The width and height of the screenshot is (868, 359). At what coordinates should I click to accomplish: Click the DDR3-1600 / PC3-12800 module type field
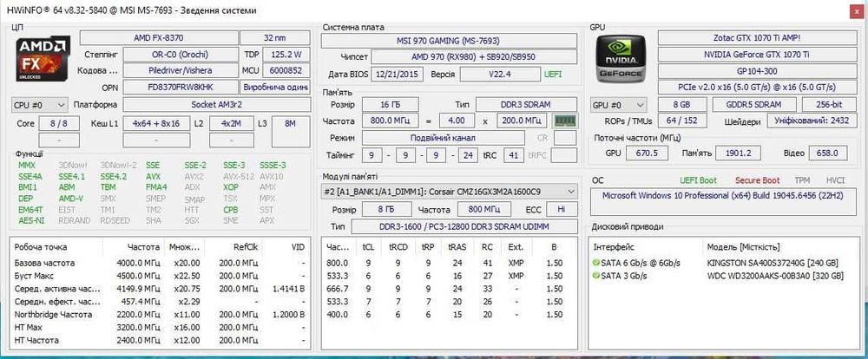[464, 227]
